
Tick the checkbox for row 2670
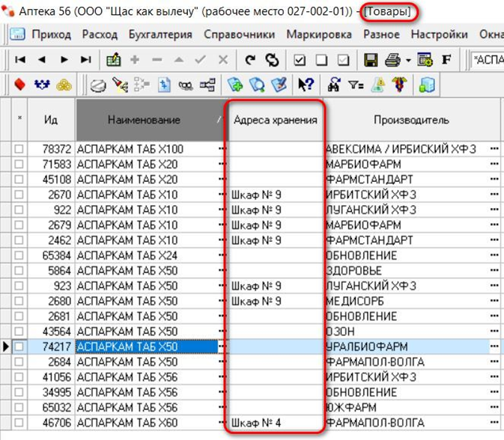(x=19, y=195)
